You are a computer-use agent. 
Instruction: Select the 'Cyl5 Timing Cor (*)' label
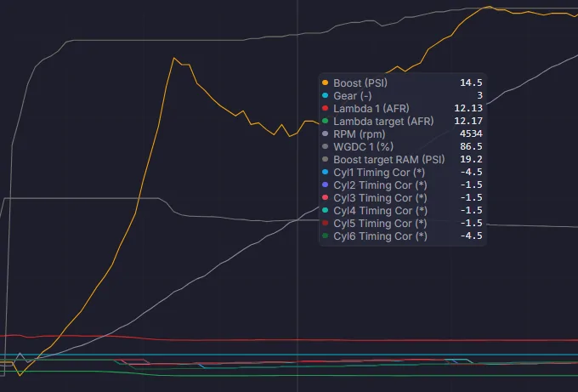point(380,224)
